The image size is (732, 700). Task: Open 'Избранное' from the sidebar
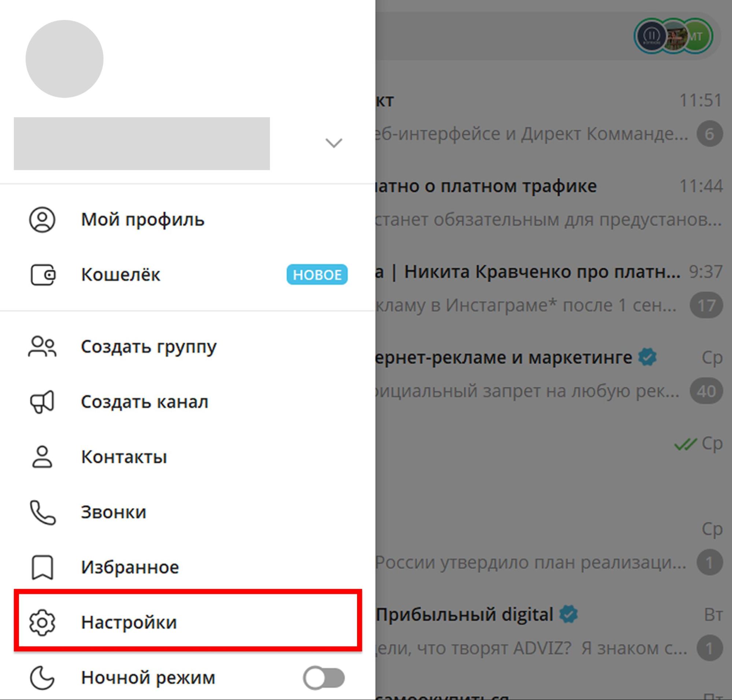tap(130, 567)
